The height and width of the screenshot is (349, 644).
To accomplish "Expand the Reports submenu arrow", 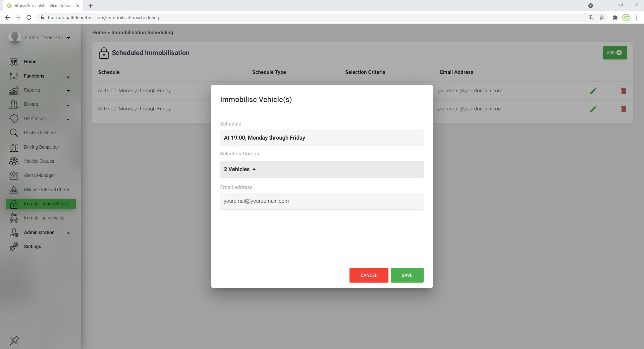I will (x=68, y=91).
